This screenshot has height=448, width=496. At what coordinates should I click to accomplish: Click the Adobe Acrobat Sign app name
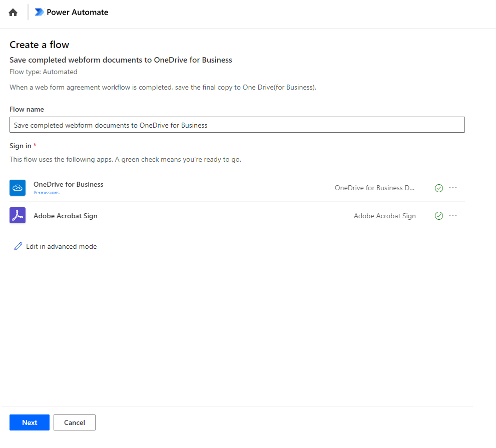(x=66, y=216)
